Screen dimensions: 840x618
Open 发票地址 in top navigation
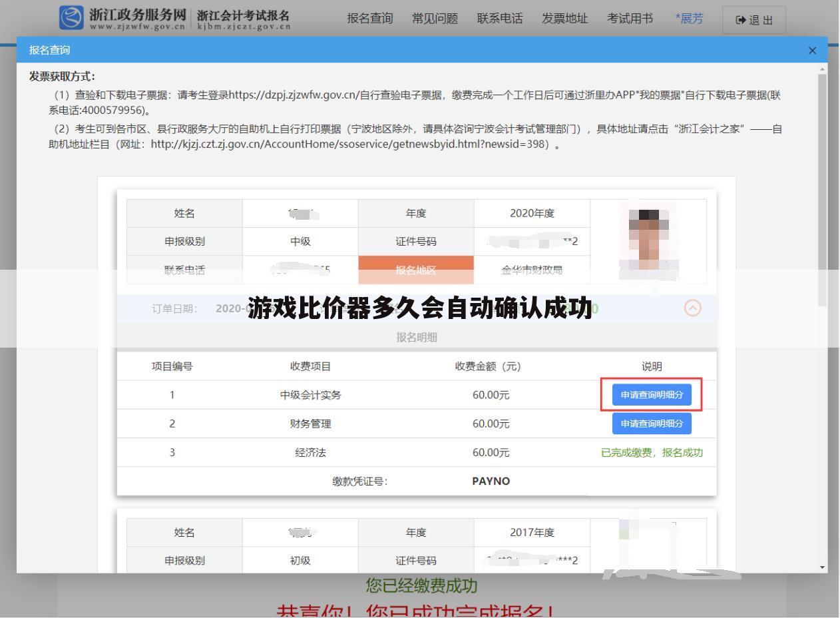(564, 19)
